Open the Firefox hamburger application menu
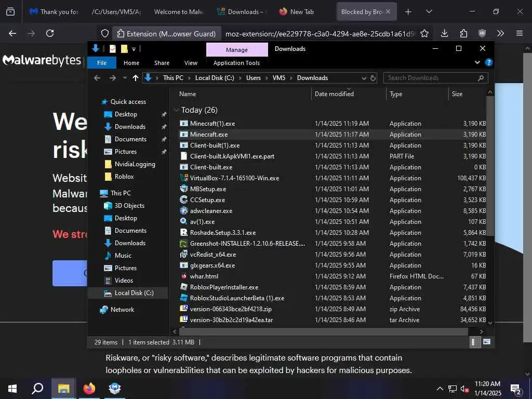Image resolution: width=532 pixels, height=399 pixels. pyautogui.click(x=520, y=33)
